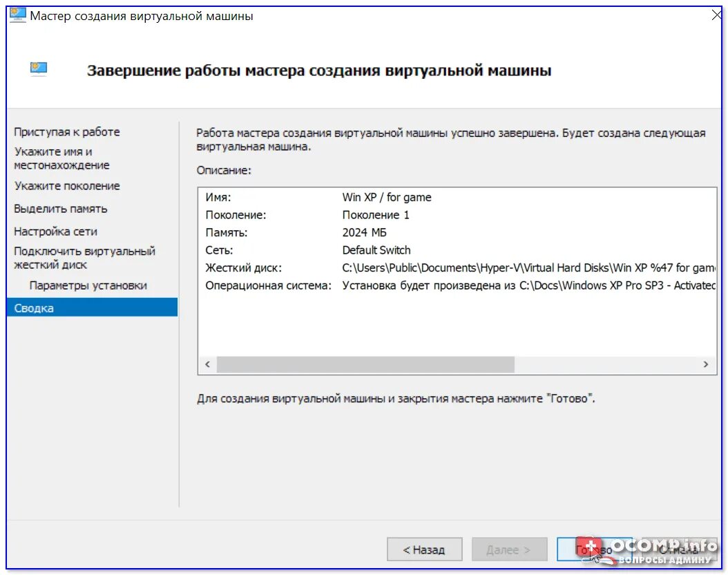Click the 'Для создания виртуальной машины' hint text

(x=396, y=399)
